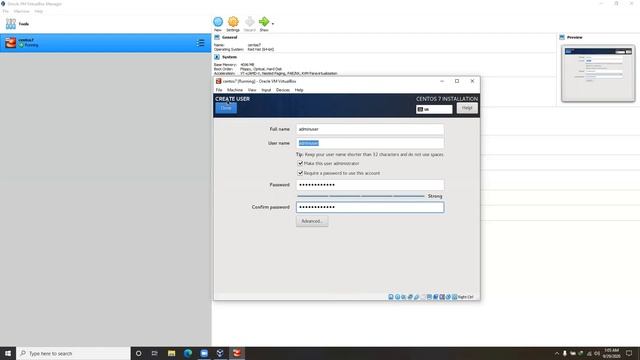Select the centos7 virtual machine entry
The image size is (640, 360).
tap(105, 43)
